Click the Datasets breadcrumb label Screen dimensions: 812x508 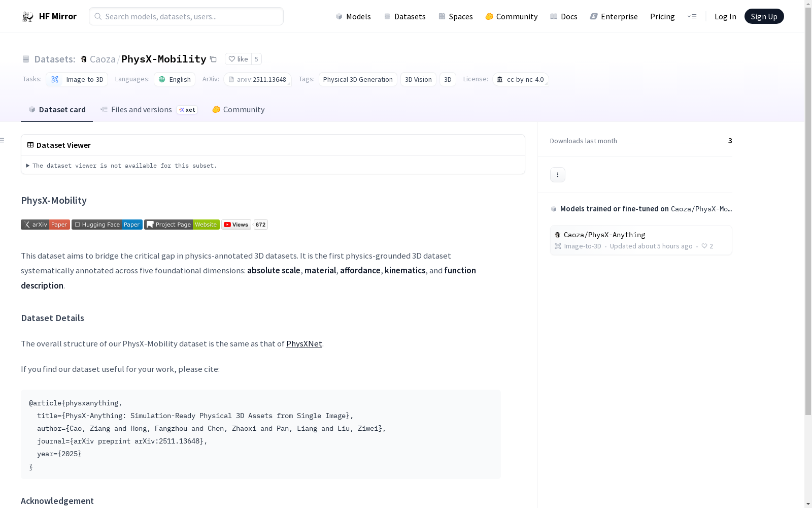tap(55, 59)
